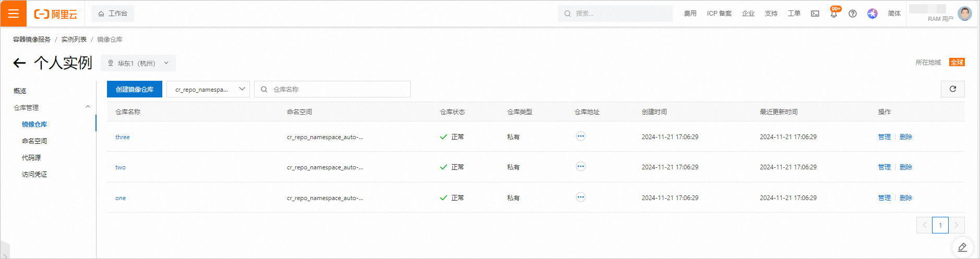This screenshot has width=980, height=259.
Task: Show repository address for two
Action: tap(581, 167)
